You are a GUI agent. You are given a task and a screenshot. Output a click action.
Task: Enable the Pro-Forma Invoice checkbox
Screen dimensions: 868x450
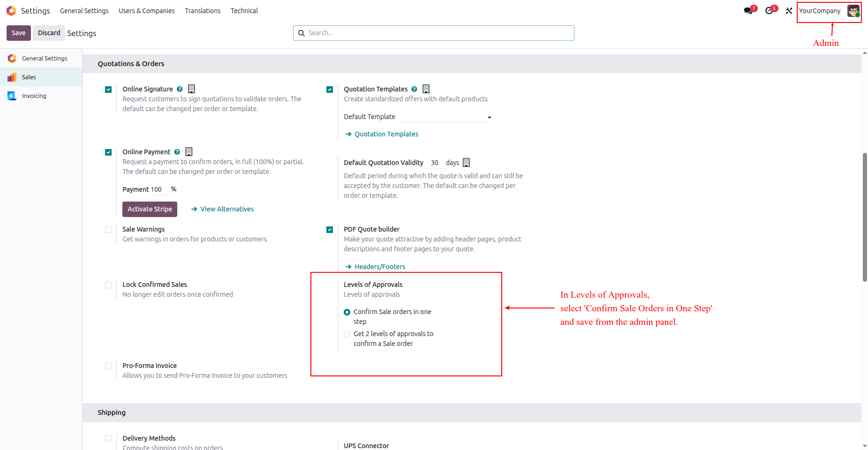pos(108,366)
